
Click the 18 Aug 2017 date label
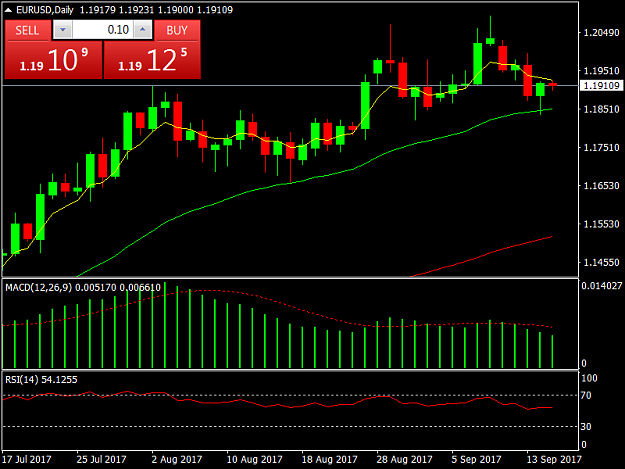point(329,459)
